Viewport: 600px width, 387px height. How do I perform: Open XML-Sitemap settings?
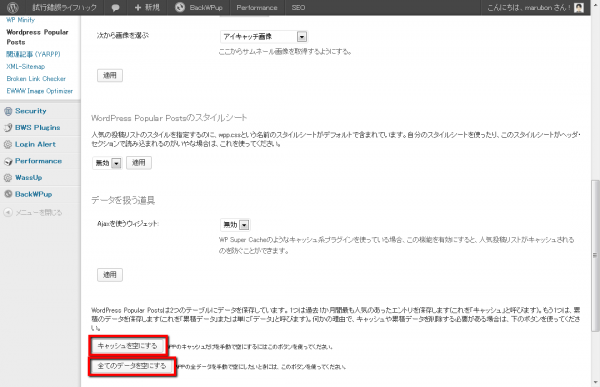26,66
